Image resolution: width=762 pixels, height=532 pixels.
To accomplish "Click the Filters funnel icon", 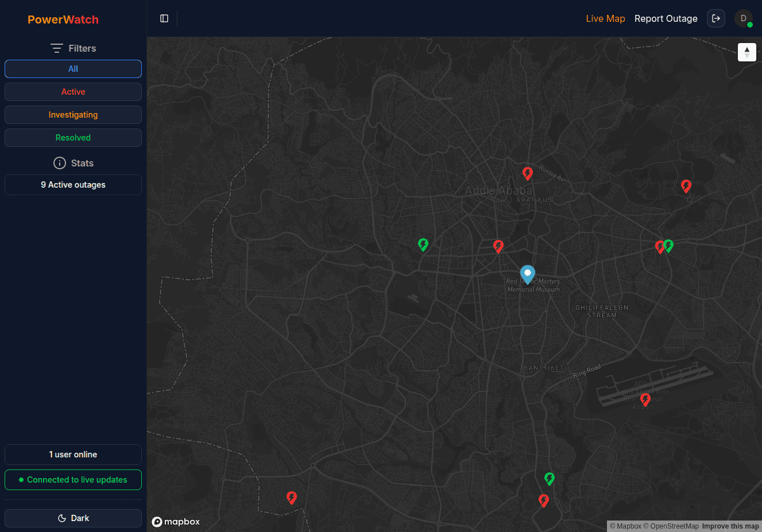I will (57, 48).
